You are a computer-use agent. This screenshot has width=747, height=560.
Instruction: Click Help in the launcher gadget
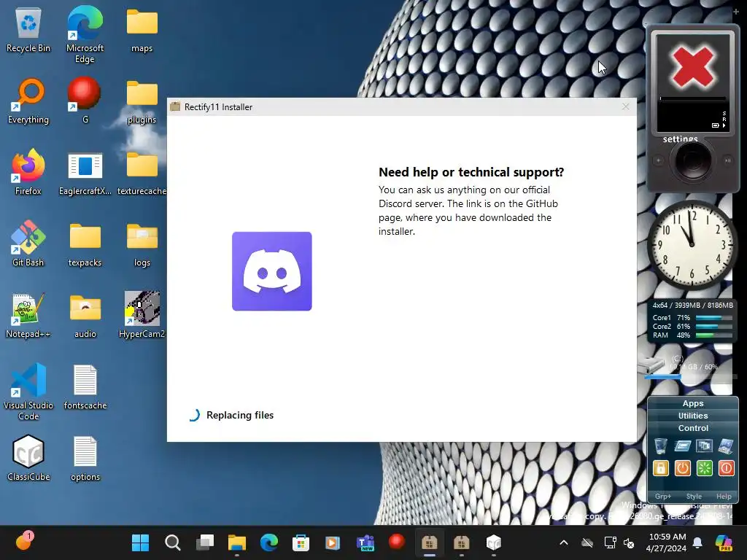tap(724, 496)
